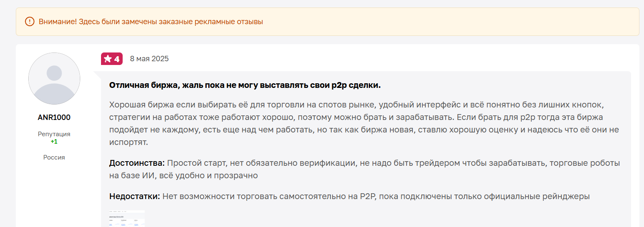Screen dimensions: 644x227
Task: Click the 4-star rating badge
Action: tap(112, 59)
